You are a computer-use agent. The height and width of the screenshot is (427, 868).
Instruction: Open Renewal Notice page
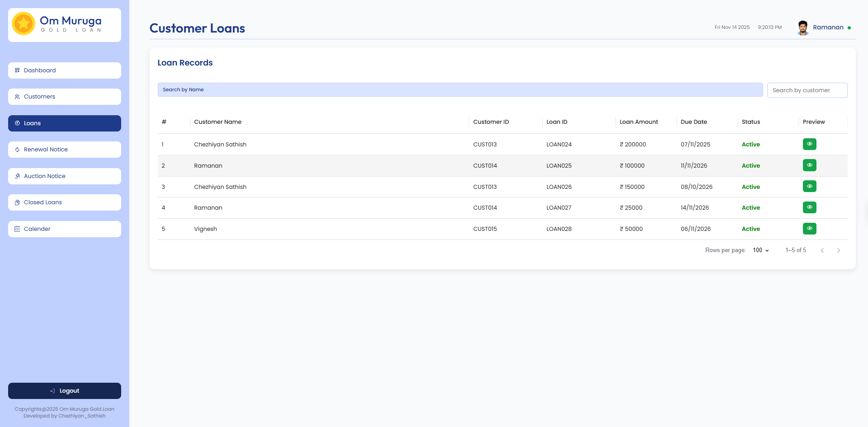[64, 150]
